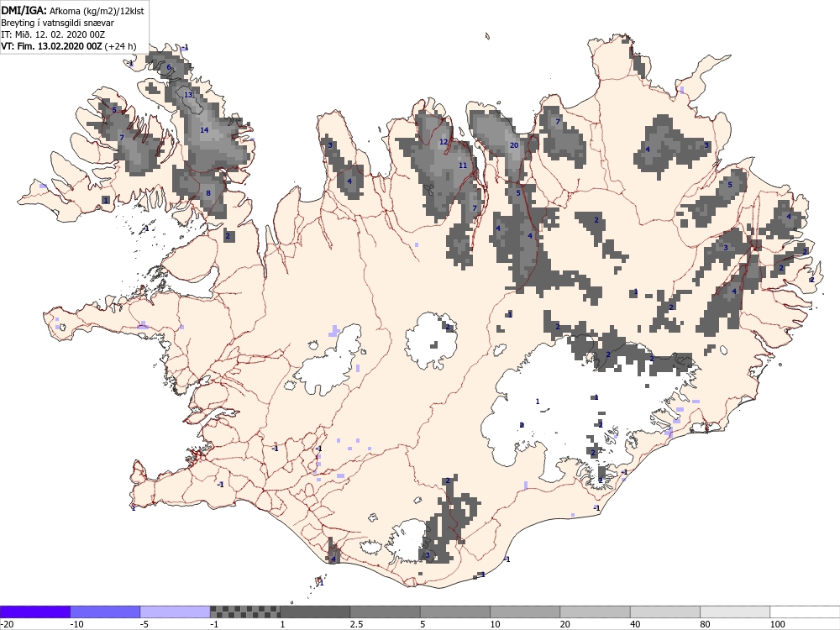Select the 'Breyting í vatnsgildi snævar' subtitle text
The width and height of the screenshot is (840, 630).
click(x=57, y=23)
